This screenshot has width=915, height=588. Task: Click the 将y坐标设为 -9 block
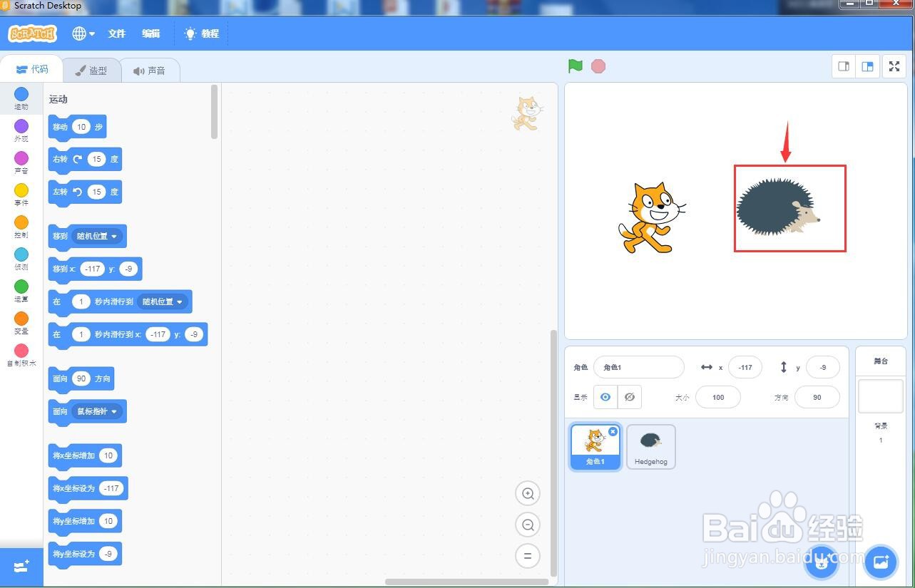[x=85, y=555]
